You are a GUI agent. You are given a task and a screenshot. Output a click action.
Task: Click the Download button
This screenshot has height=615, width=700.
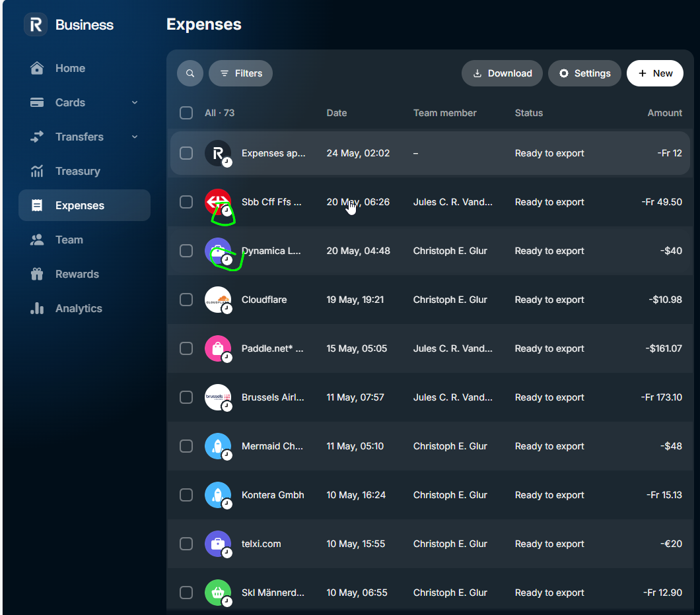tap(502, 73)
